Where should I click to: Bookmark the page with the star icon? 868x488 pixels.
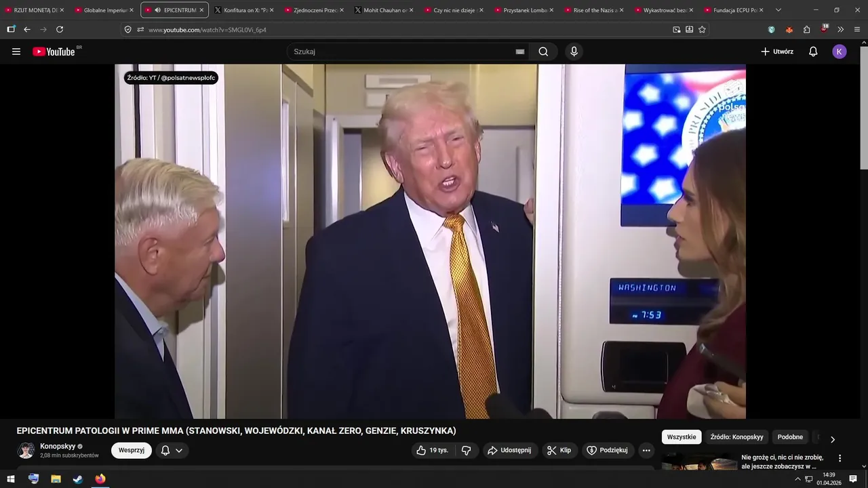[x=702, y=29]
